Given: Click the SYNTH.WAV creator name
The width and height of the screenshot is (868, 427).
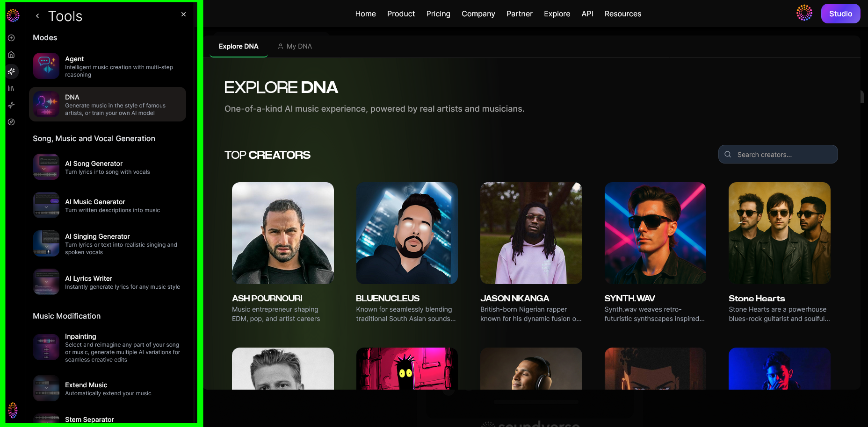Looking at the screenshot, I should 629,299.
